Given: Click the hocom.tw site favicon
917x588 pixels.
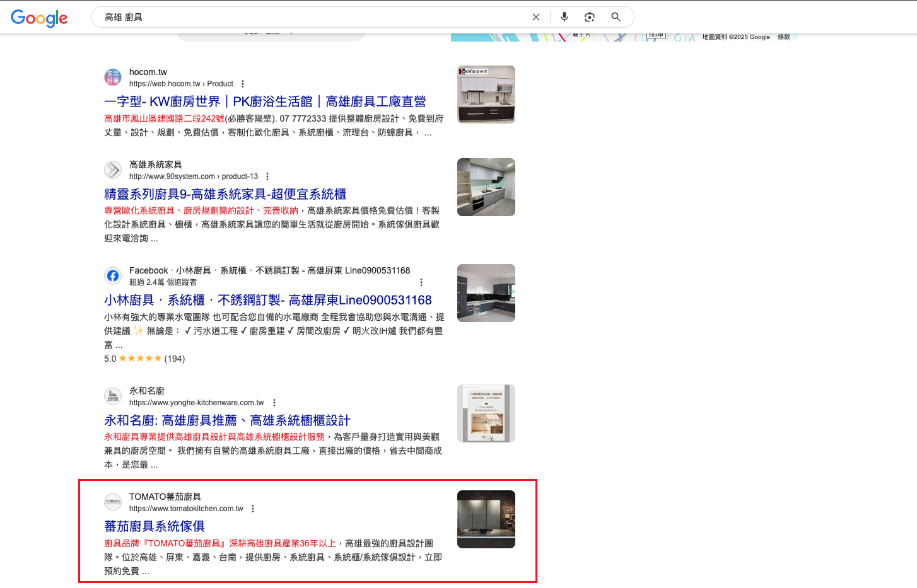Looking at the screenshot, I should [x=113, y=78].
